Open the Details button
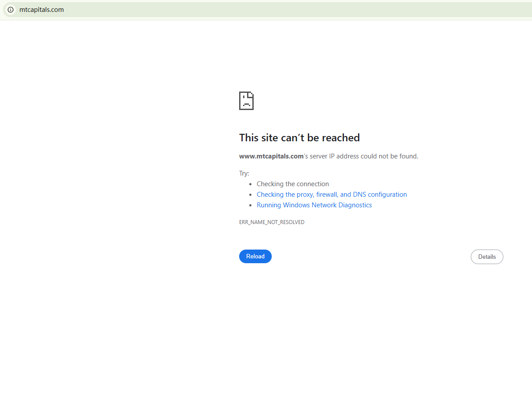The height and width of the screenshot is (397, 532). (487, 257)
